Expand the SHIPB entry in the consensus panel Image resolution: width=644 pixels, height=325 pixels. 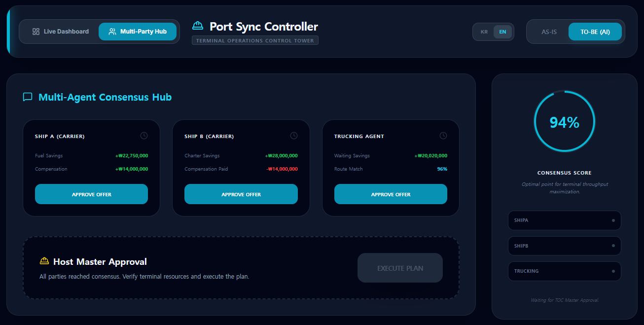[x=564, y=246]
